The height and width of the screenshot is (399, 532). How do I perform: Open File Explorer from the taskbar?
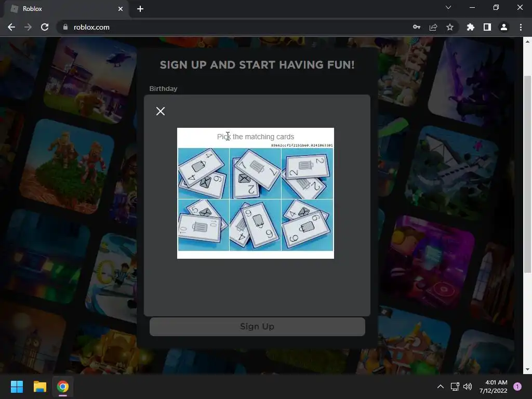pos(39,387)
